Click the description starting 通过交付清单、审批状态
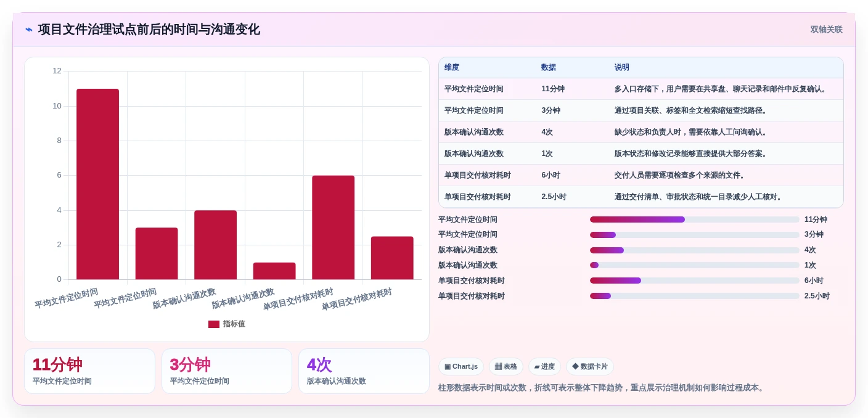The width and height of the screenshot is (868, 418). (700, 197)
